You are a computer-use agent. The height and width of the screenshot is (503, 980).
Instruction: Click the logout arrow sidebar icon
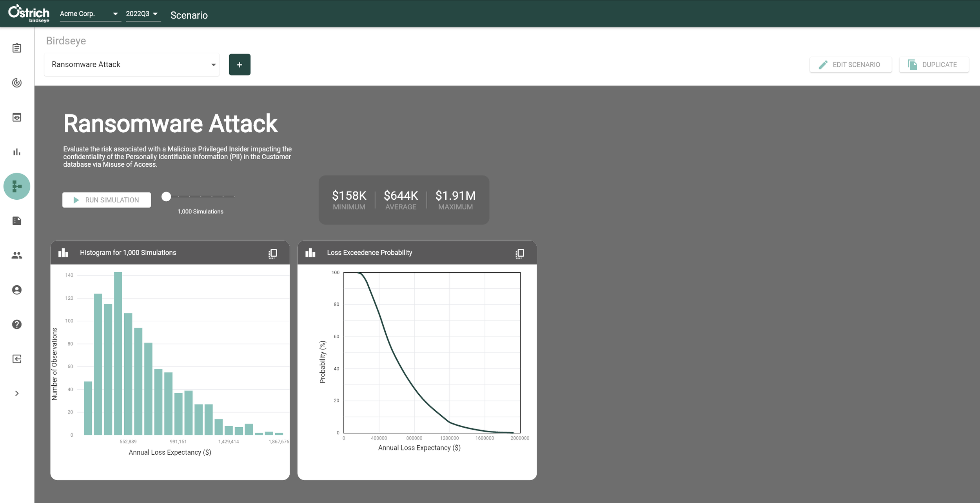coord(17,359)
